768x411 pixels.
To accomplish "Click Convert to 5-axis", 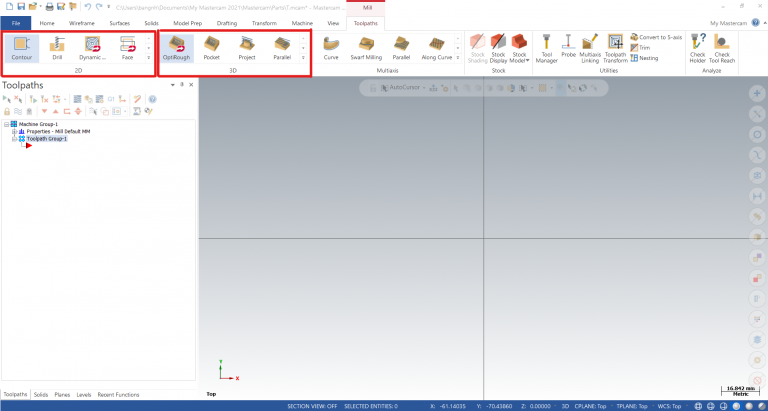I will (655, 37).
